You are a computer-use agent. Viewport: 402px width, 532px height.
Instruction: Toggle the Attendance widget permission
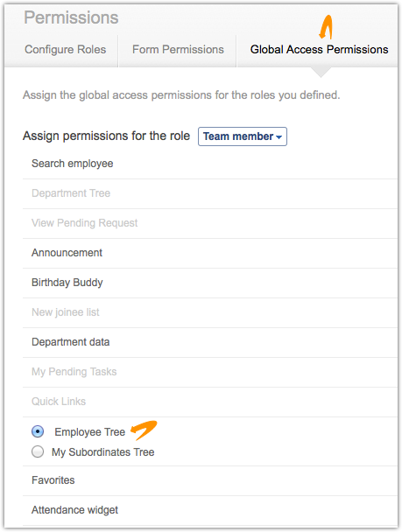click(x=210, y=510)
